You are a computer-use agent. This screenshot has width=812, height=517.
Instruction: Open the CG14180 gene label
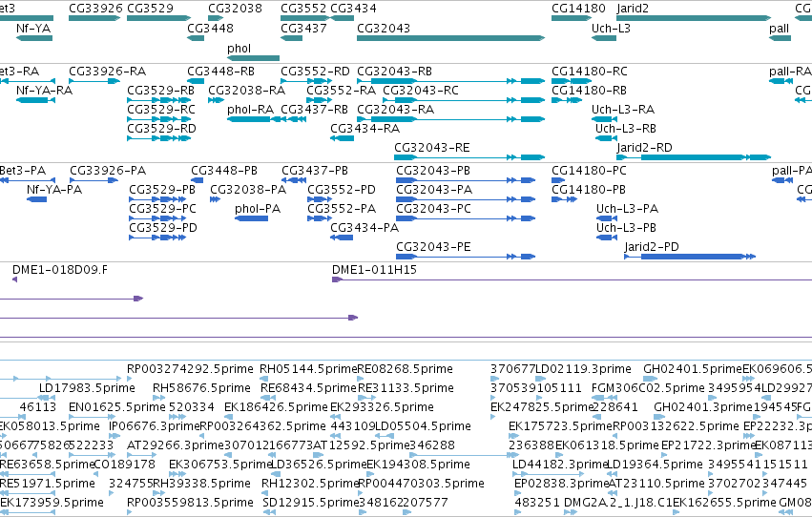578,9
